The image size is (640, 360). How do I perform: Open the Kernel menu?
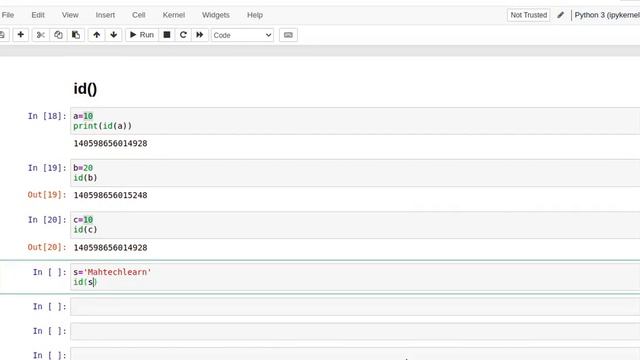click(x=173, y=15)
